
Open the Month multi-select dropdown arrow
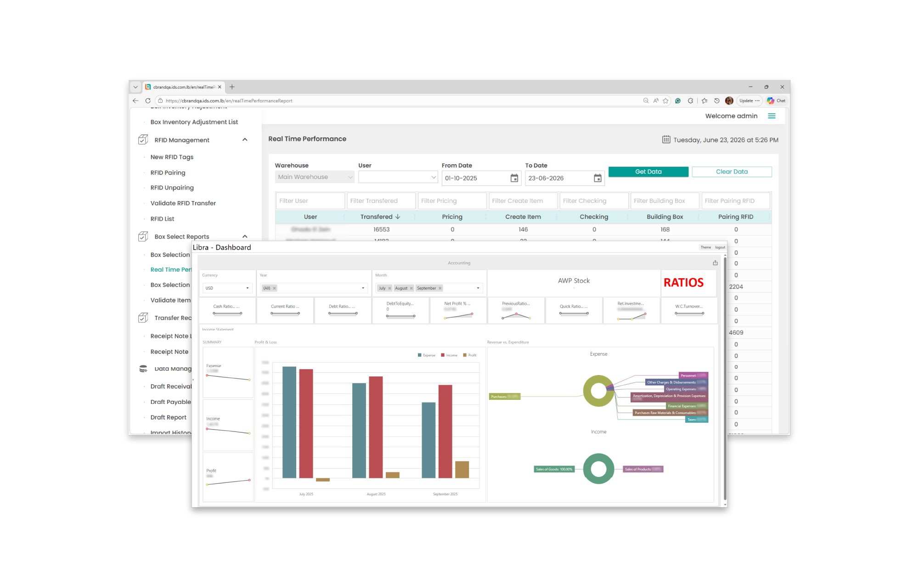coord(478,288)
